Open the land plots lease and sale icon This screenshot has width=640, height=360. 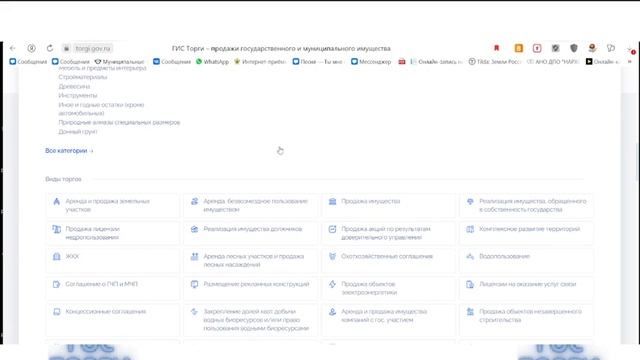pos(56,201)
